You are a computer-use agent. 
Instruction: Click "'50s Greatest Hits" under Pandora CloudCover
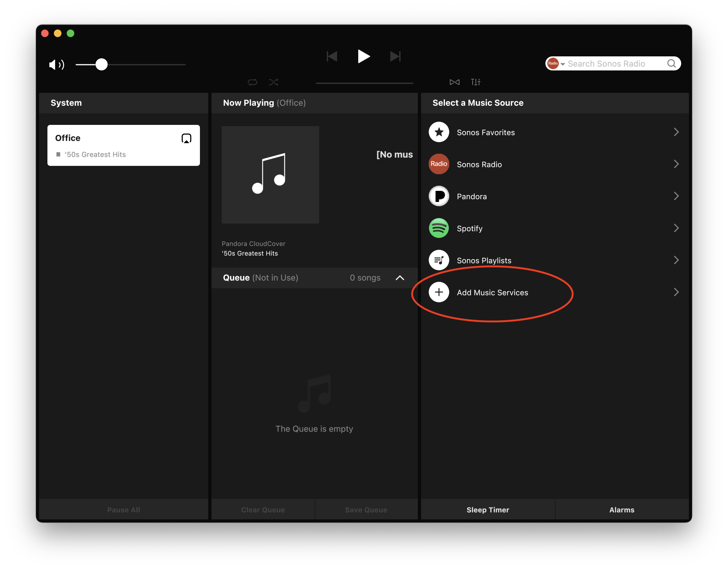[250, 254]
